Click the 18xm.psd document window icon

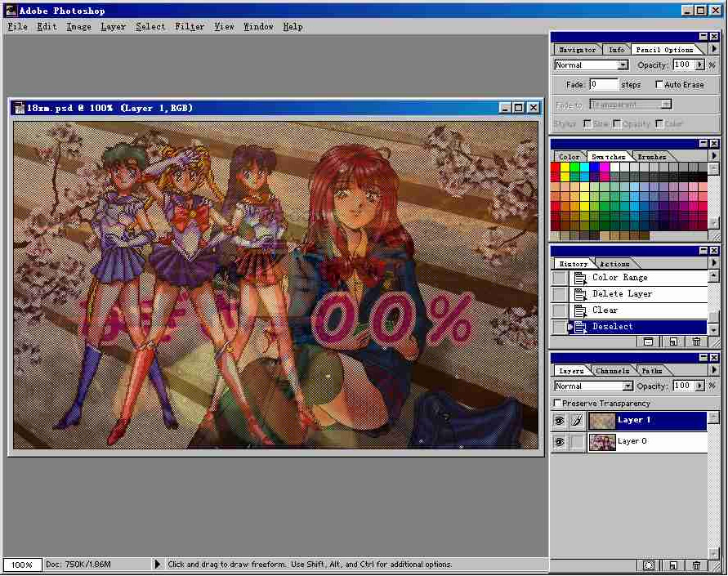click(19, 108)
